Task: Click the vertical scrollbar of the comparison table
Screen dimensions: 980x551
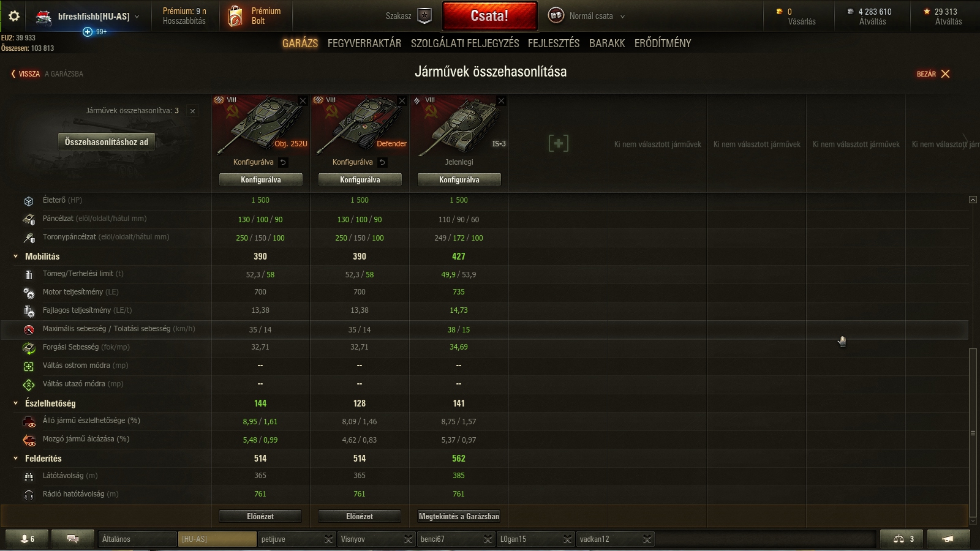Action: [973, 432]
